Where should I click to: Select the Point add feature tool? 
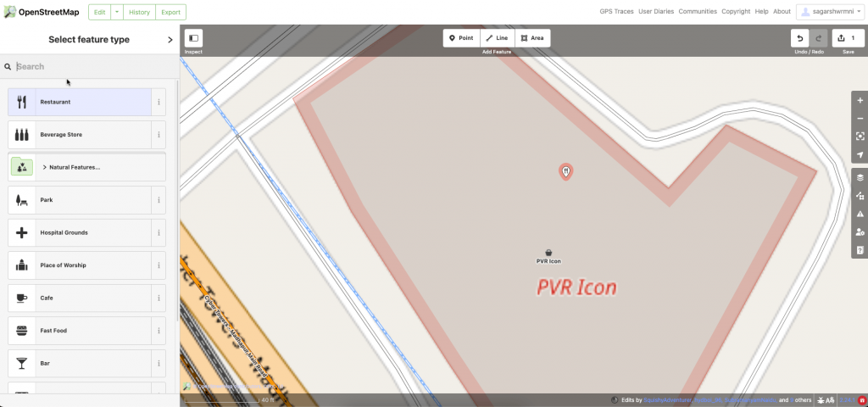tap(461, 38)
